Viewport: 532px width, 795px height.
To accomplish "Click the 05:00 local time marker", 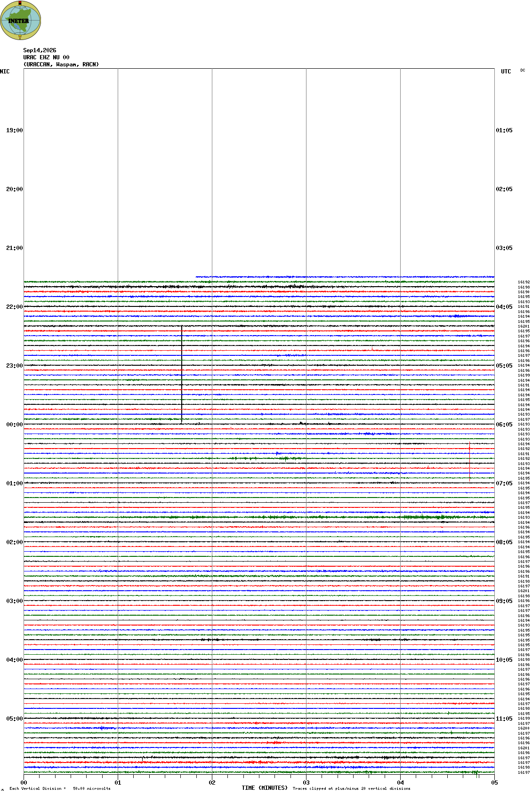I will click(14, 719).
